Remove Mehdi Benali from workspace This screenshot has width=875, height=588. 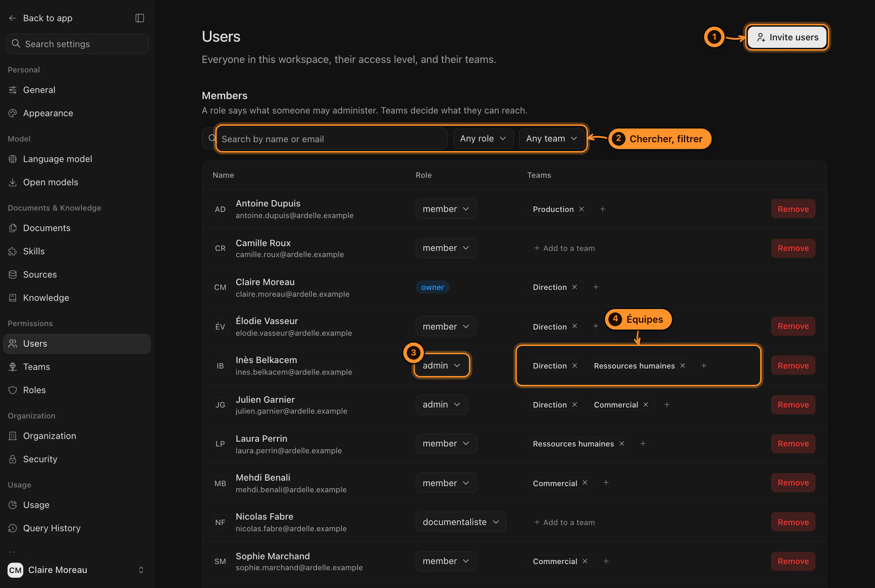793,483
